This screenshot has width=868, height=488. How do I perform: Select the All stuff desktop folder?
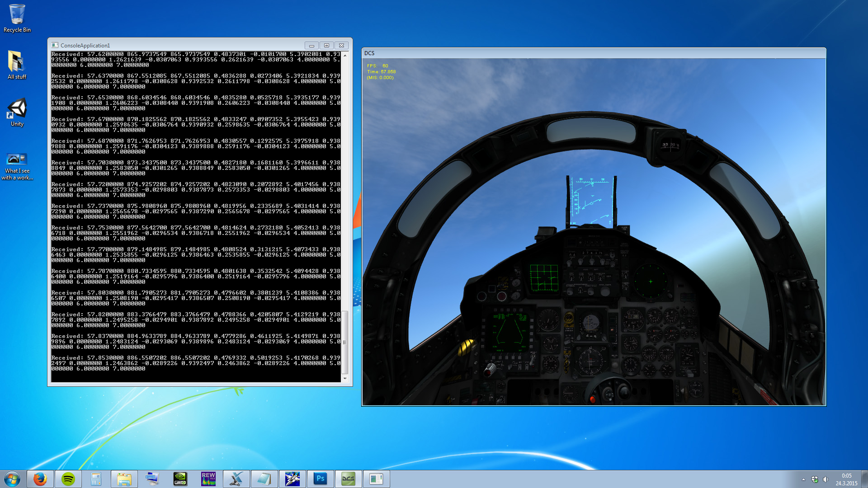click(x=17, y=65)
